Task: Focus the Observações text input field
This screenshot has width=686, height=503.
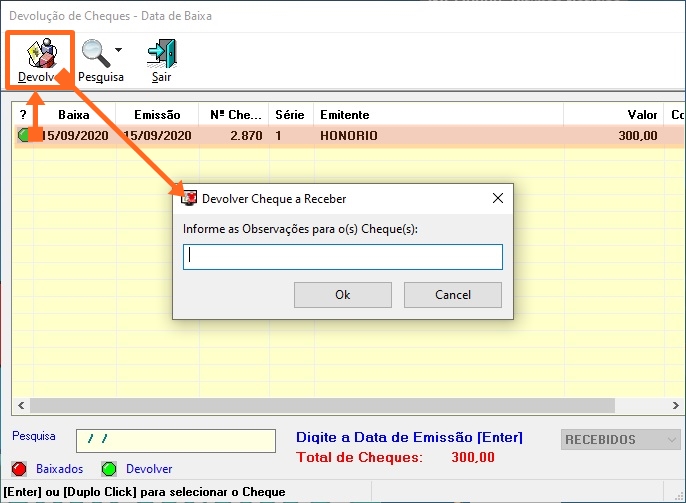Action: tap(342, 257)
